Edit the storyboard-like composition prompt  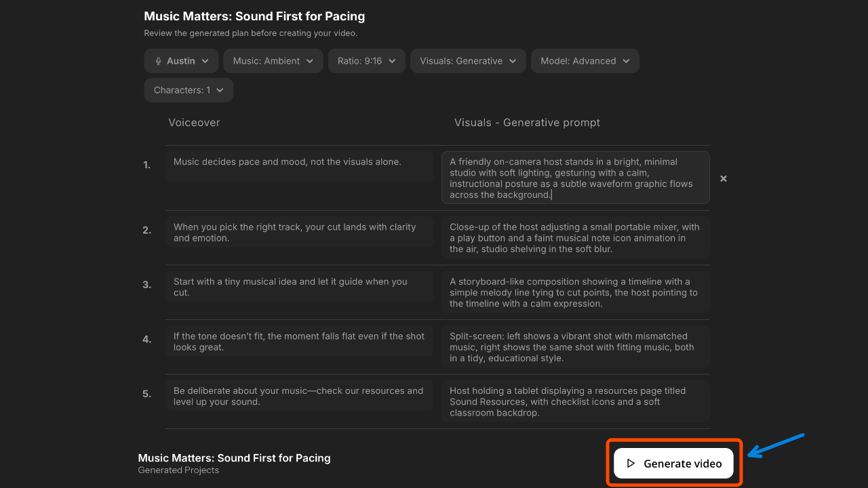(x=575, y=292)
